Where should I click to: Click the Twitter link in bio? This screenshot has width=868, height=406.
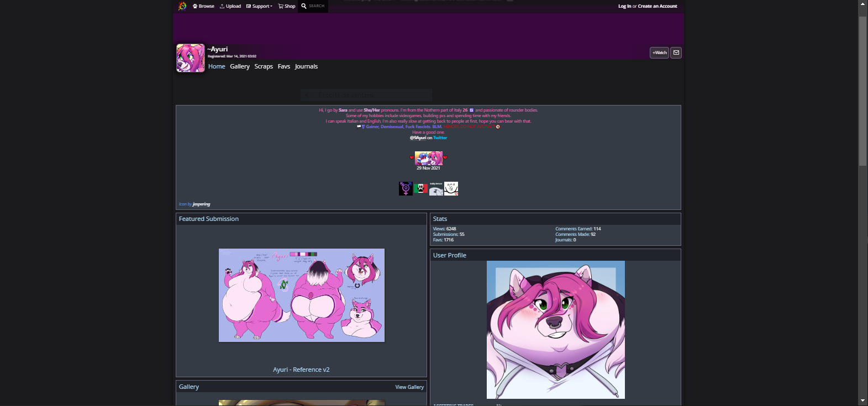click(x=440, y=138)
